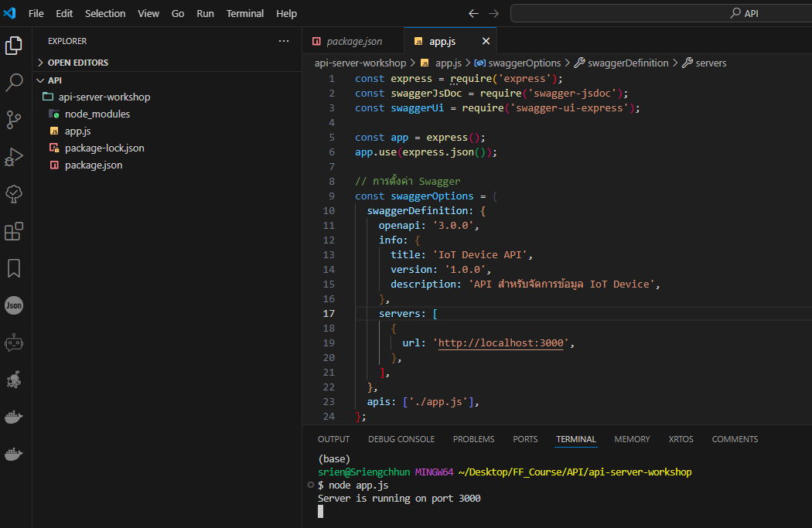Open the Extensions view
This screenshot has height=528, width=812.
[x=14, y=231]
